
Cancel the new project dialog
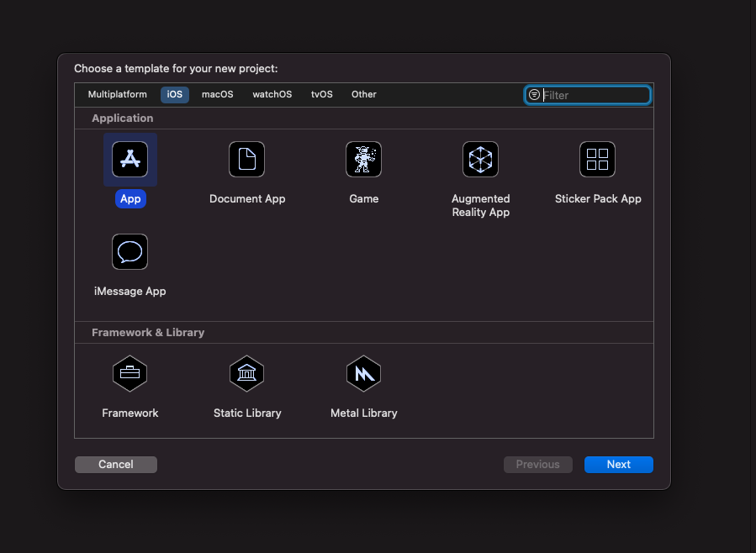pos(116,465)
